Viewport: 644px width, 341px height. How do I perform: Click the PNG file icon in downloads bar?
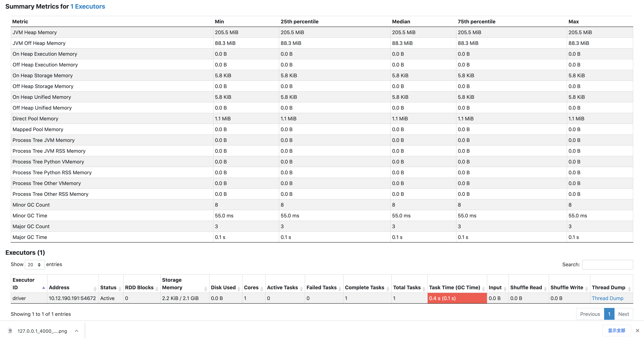tap(10, 331)
